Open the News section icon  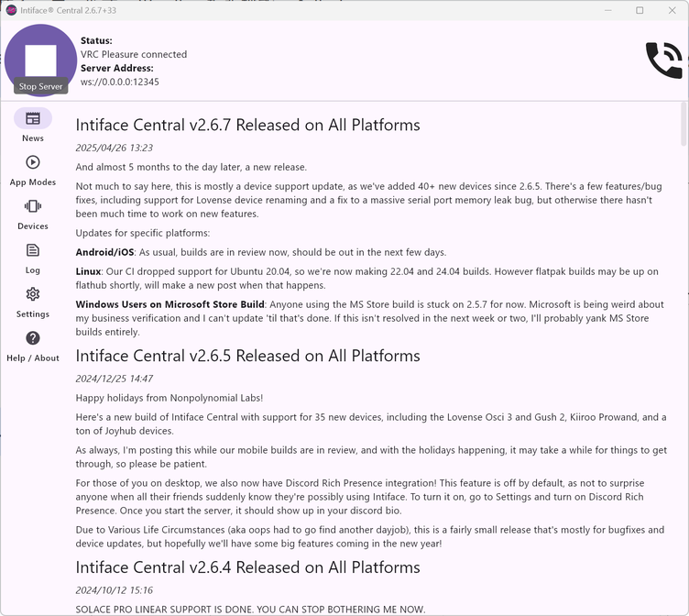point(33,119)
